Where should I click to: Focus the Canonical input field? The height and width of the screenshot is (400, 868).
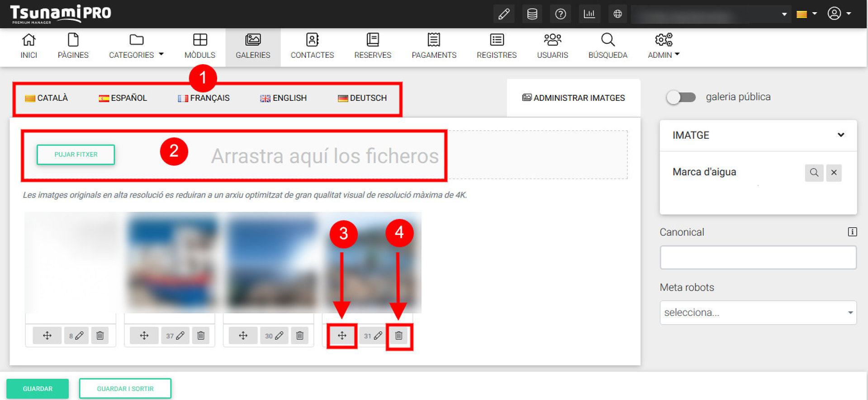[x=758, y=258]
